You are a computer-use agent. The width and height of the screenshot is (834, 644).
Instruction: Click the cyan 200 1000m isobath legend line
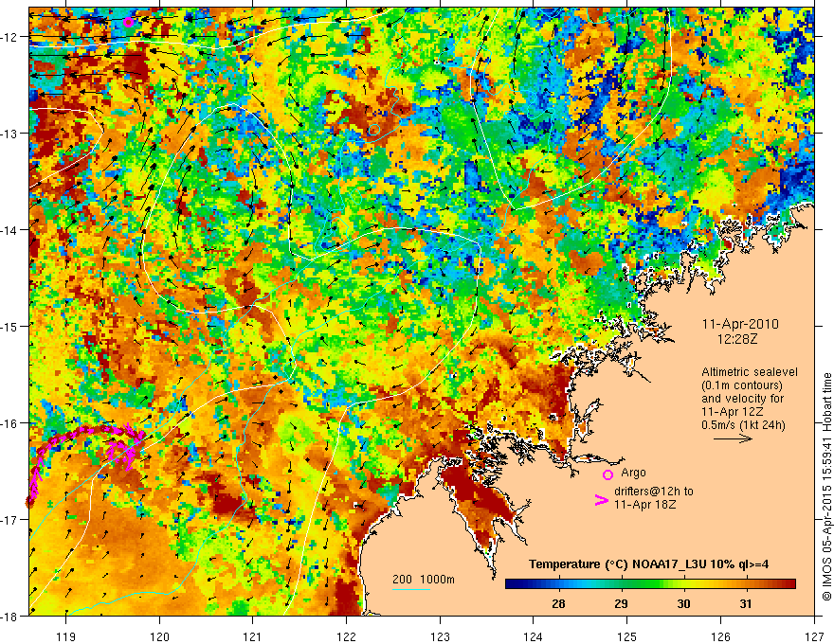[411, 589]
